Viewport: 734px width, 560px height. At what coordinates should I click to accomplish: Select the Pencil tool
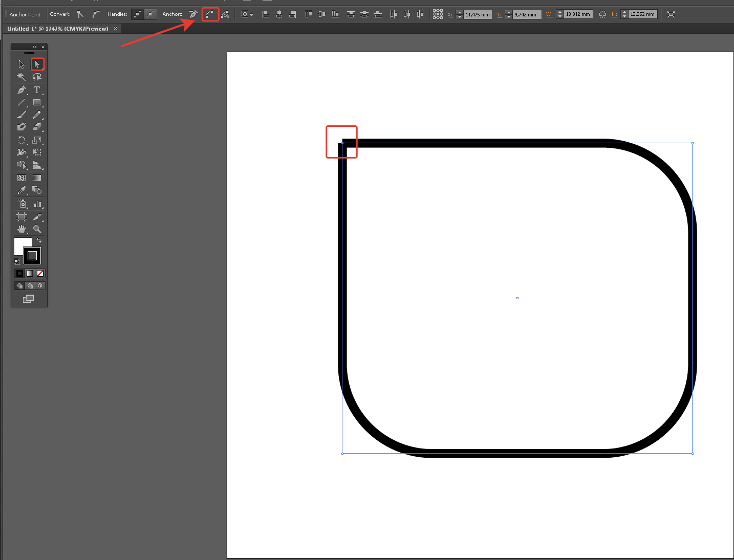coord(37,115)
